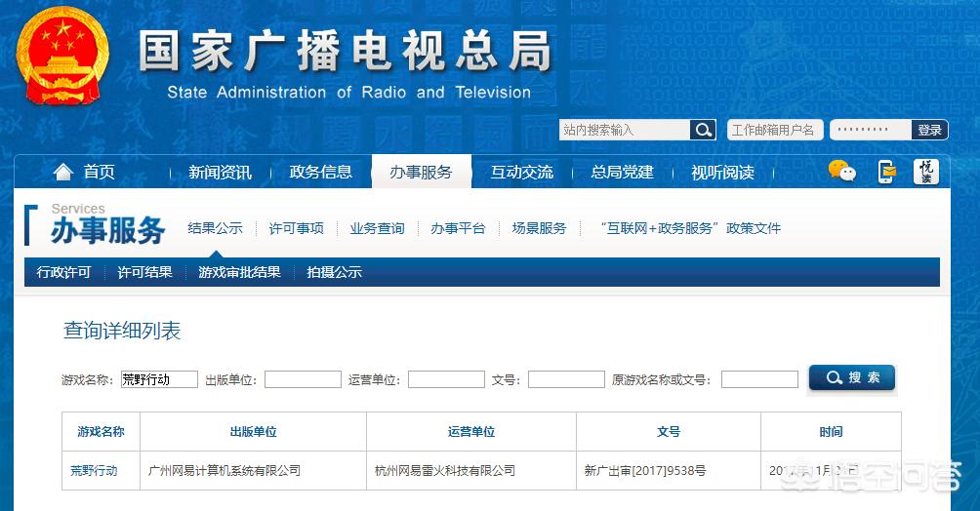Open the 互动交流 menu
This screenshot has height=511, width=980.
click(522, 172)
